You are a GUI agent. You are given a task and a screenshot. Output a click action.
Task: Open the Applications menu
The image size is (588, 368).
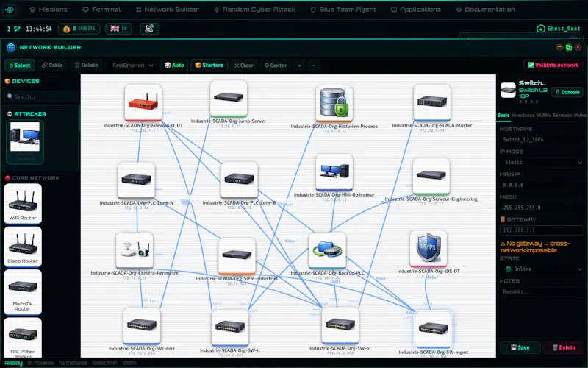[x=416, y=10]
